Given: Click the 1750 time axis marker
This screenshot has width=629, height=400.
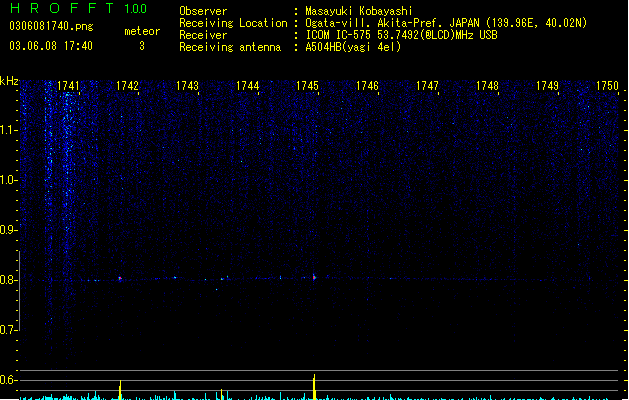Looking at the screenshot, I should [x=607, y=85].
